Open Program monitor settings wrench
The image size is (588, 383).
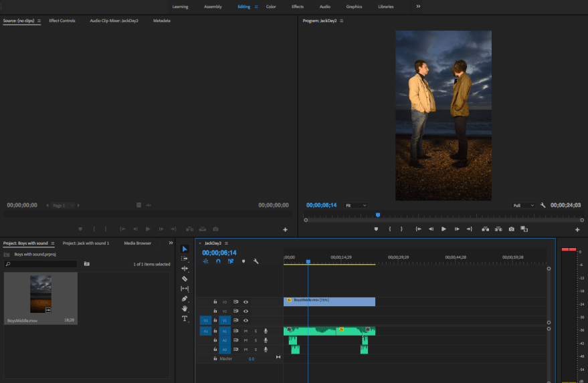point(543,205)
